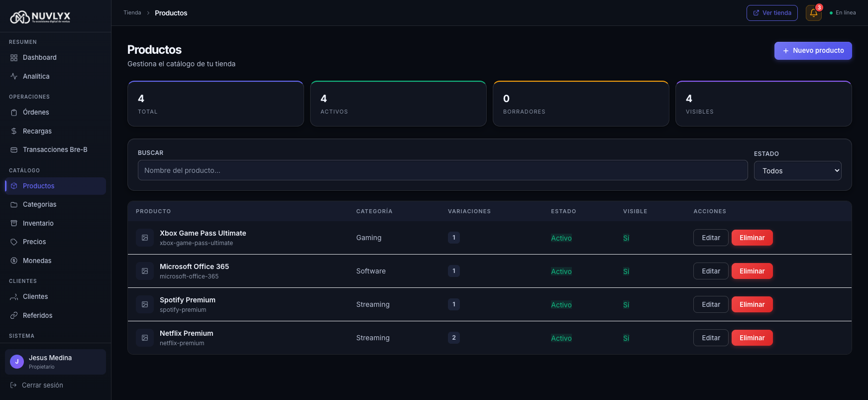Click the Spotify Premium product image icon
Image resolution: width=868 pixels, height=400 pixels.
[145, 305]
